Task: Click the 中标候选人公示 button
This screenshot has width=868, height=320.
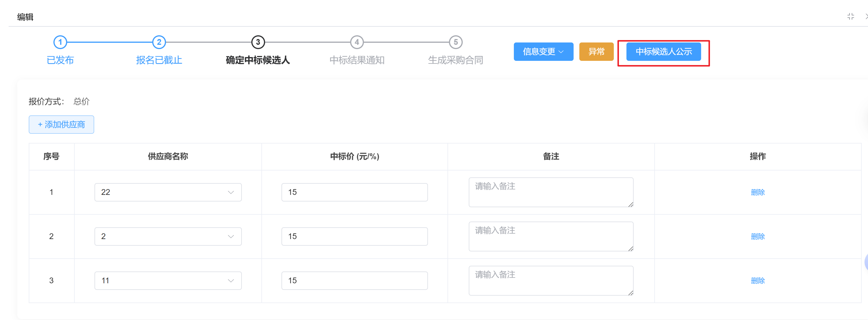Action: (x=663, y=52)
